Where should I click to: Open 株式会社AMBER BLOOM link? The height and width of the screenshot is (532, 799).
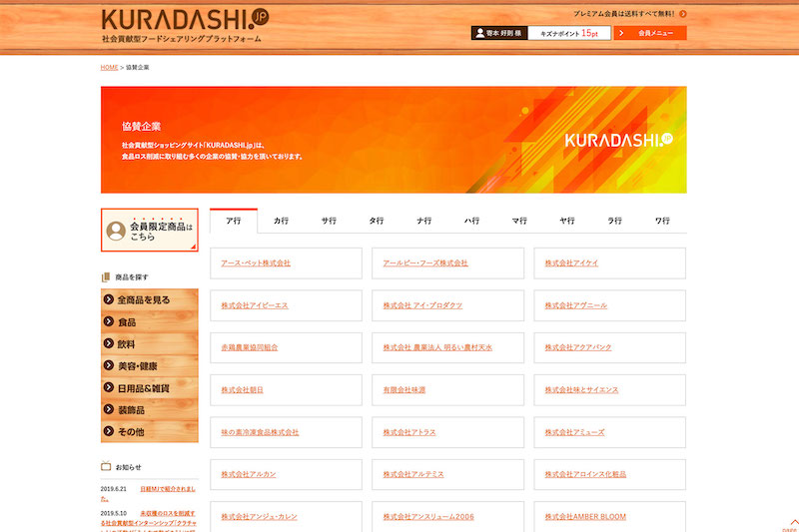click(x=585, y=517)
